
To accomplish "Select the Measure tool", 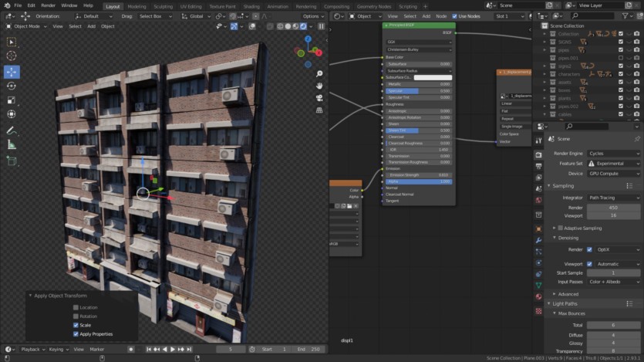I will click(12, 144).
